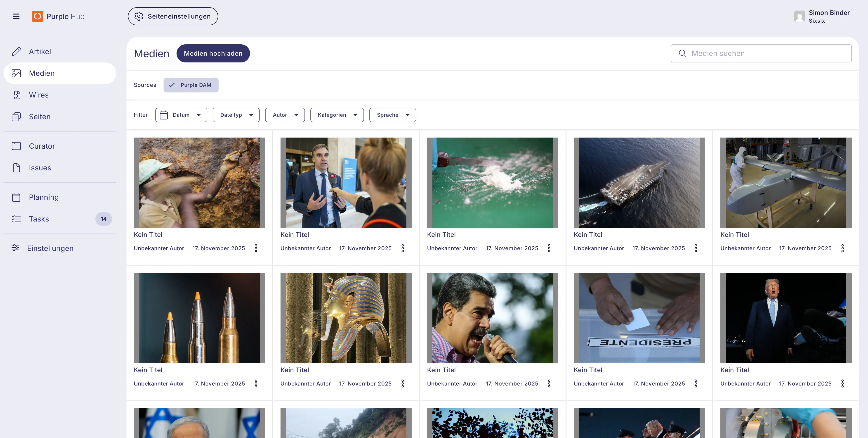Click Kein Titel under the miner photo
Image resolution: width=868 pixels, height=438 pixels.
point(148,235)
